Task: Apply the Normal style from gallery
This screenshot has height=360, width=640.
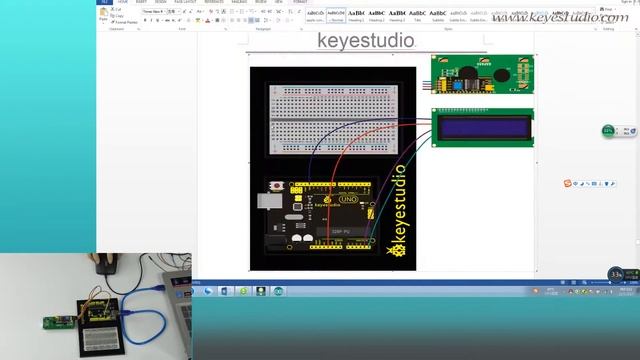Action: [336, 15]
